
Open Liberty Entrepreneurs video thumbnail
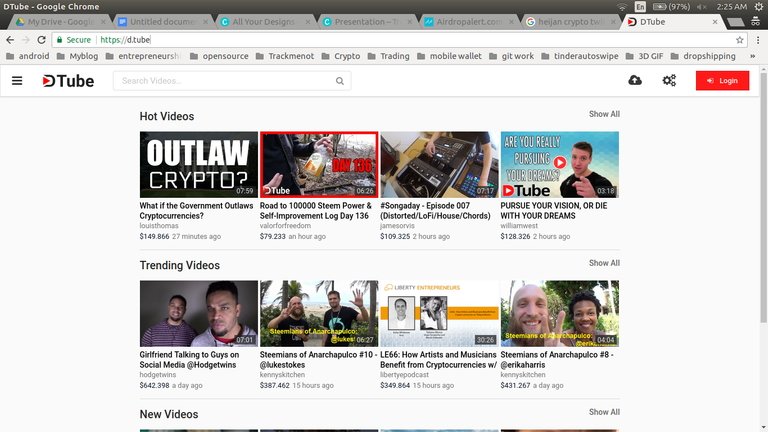439,313
